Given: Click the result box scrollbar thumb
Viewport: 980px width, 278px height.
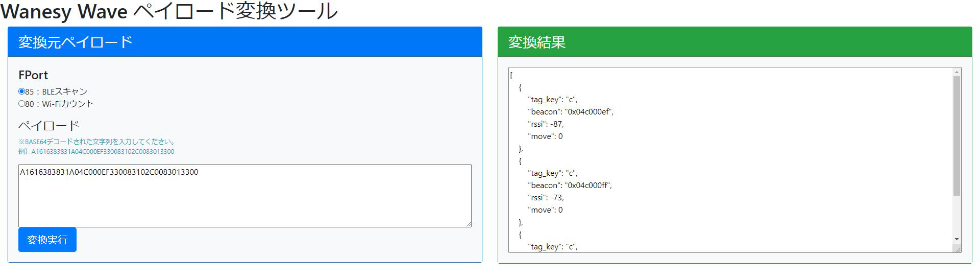Looking at the screenshot, I should pyautogui.click(x=957, y=136).
